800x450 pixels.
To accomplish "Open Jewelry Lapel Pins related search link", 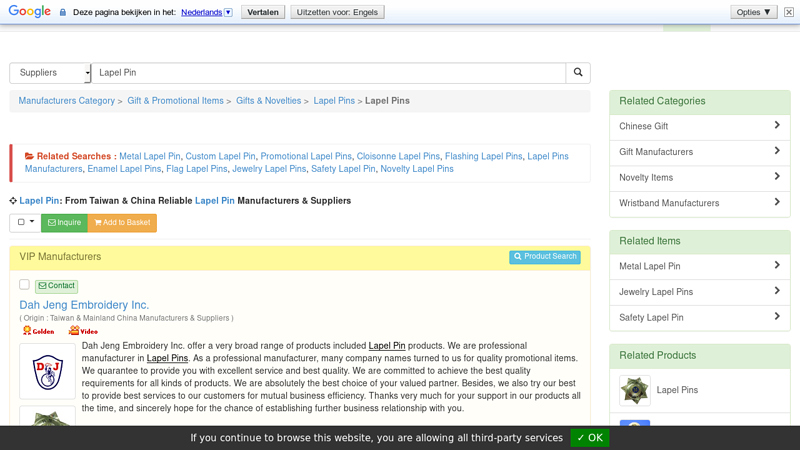I will pyautogui.click(x=269, y=169).
